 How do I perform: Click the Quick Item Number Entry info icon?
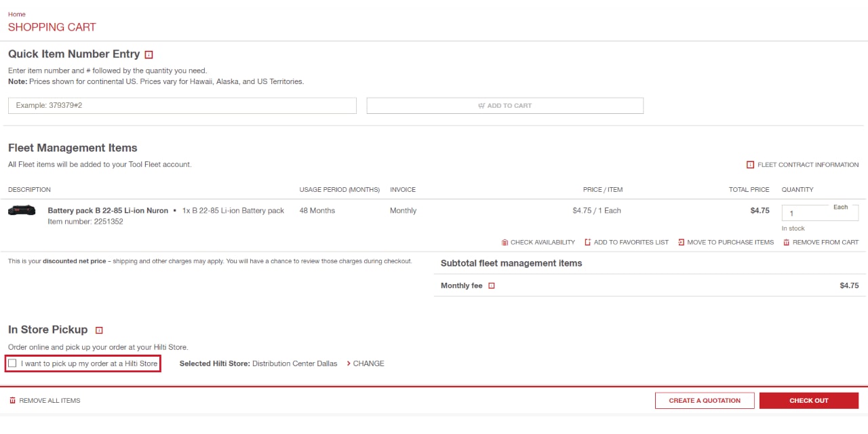tap(148, 54)
